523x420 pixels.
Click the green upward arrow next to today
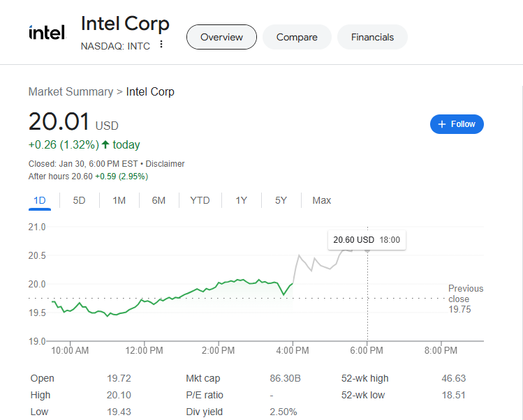pos(105,145)
